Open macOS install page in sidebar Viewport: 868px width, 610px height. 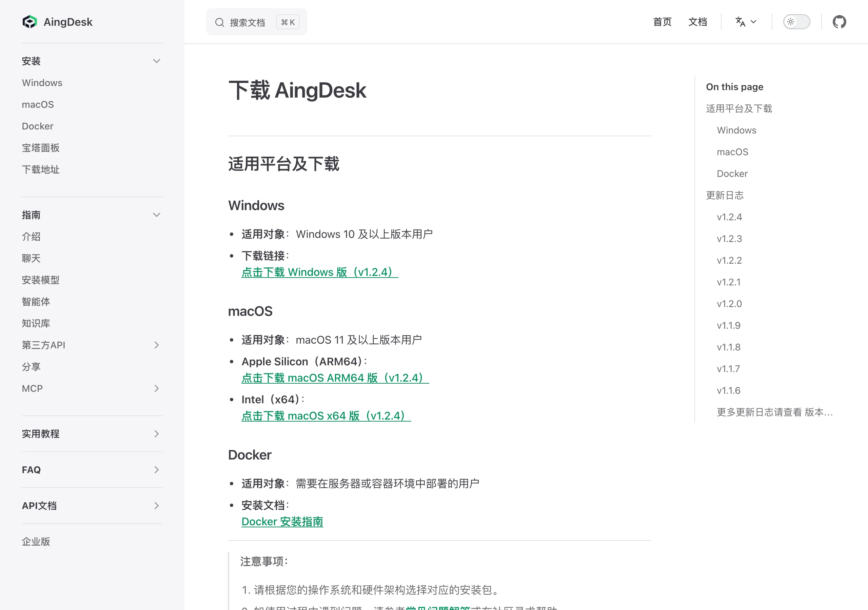pyautogui.click(x=38, y=104)
